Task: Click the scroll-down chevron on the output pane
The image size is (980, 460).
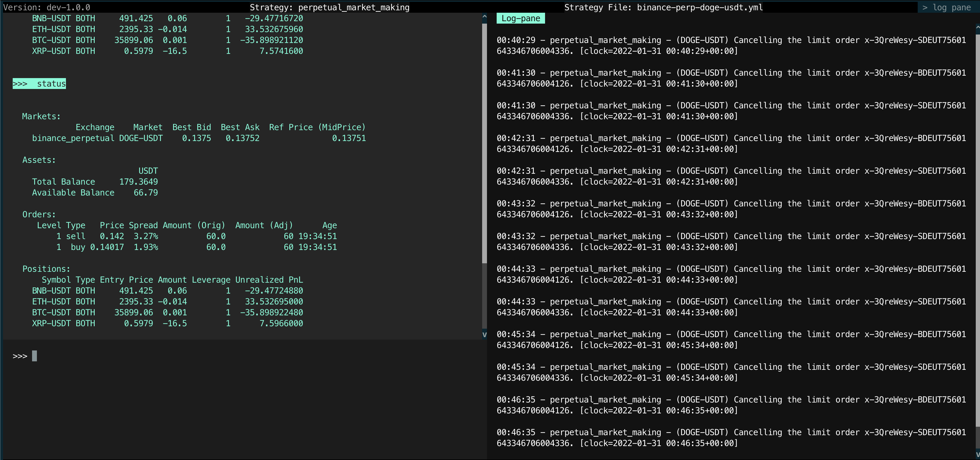Action: pyautogui.click(x=484, y=335)
